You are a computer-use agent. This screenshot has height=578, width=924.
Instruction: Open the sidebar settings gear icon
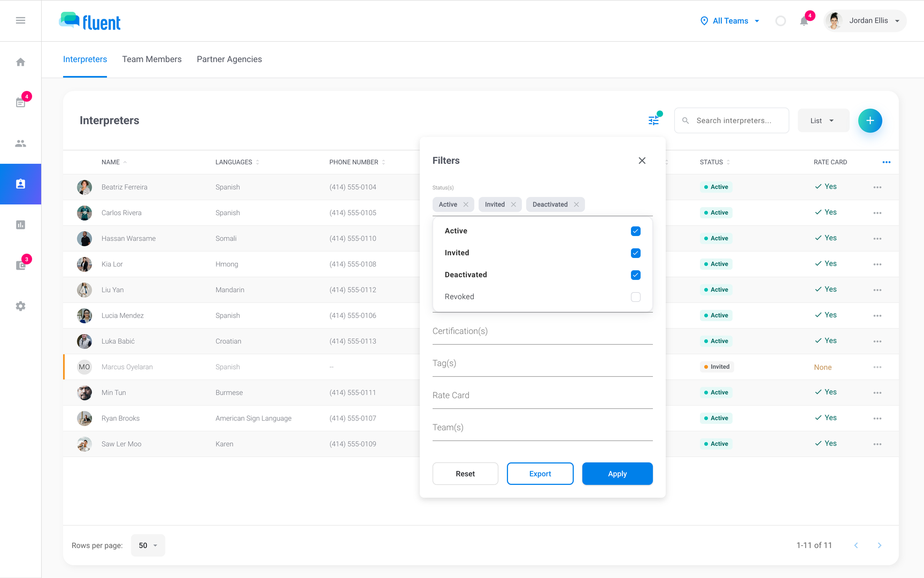20,306
